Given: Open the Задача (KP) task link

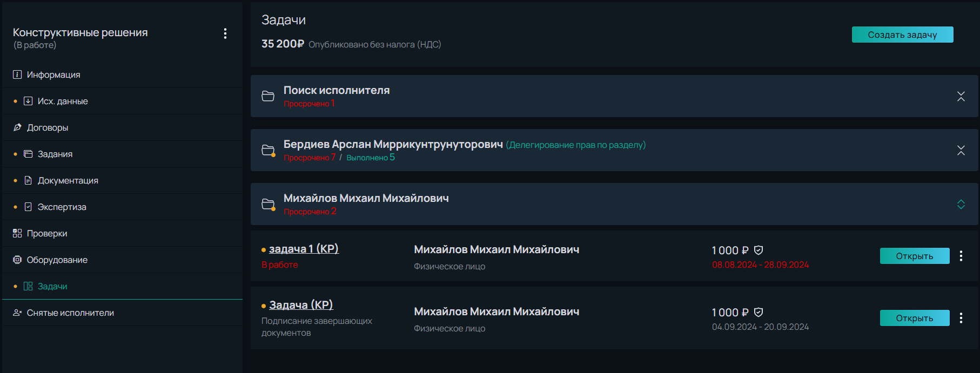Looking at the screenshot, I should (301, 305).
